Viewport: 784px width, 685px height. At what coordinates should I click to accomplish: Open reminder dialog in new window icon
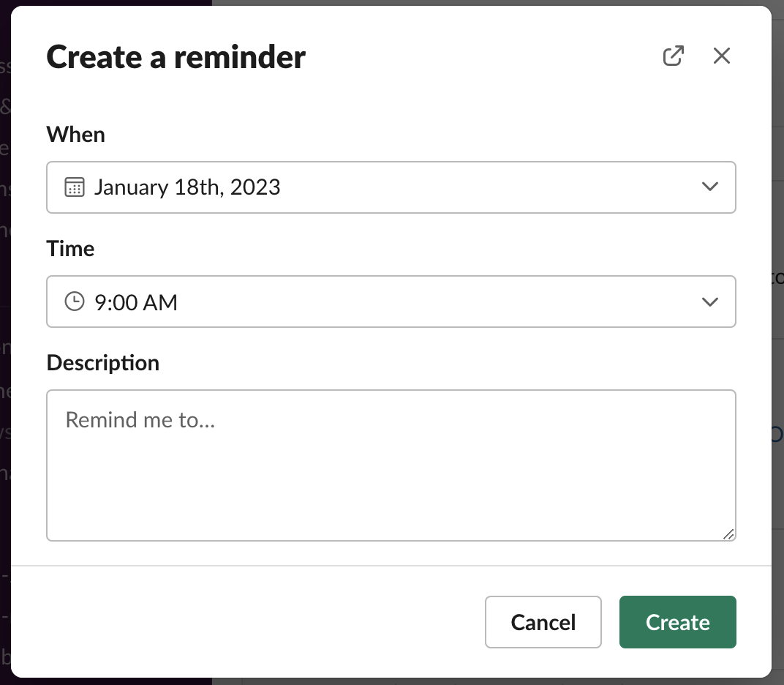coord(673,56)
